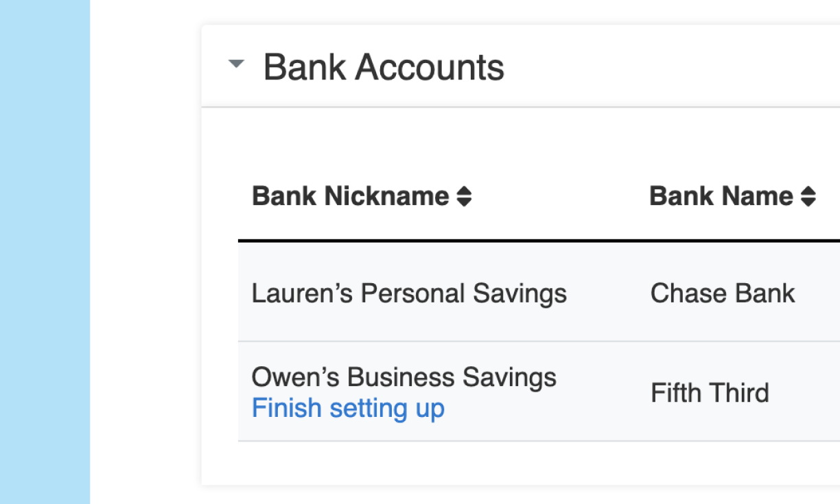Click the up arrow of Bank Nickname sort

tap(465, 191)
